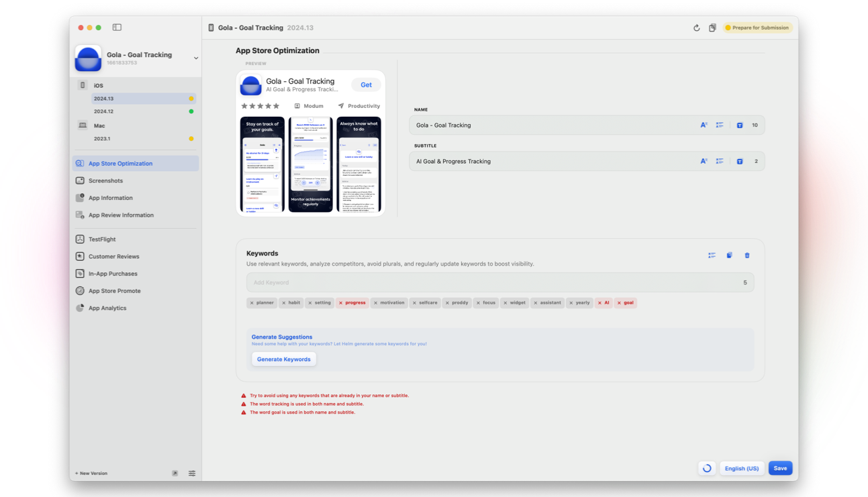Image resolution: width=868 pixels, height=497 pixels.
Task: Remove the 'yearly' keyword tag
Action: tap(571, 303)
